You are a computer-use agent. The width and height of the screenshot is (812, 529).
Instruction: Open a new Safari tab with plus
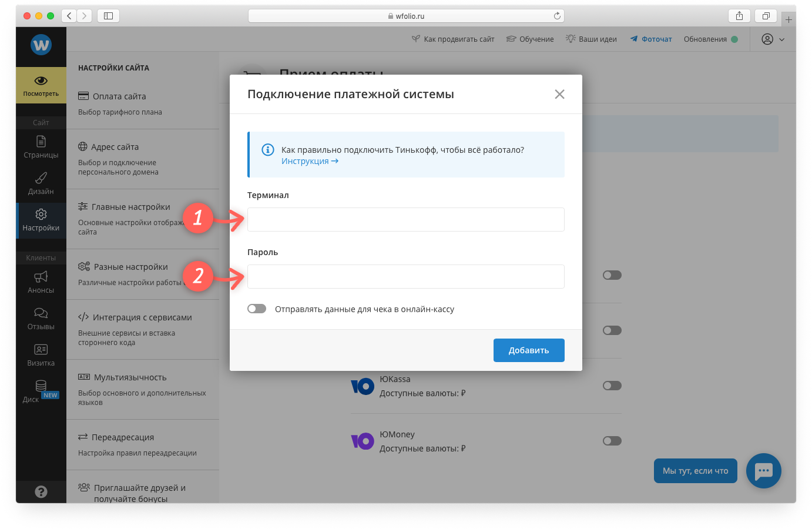(x=789, y=19)
